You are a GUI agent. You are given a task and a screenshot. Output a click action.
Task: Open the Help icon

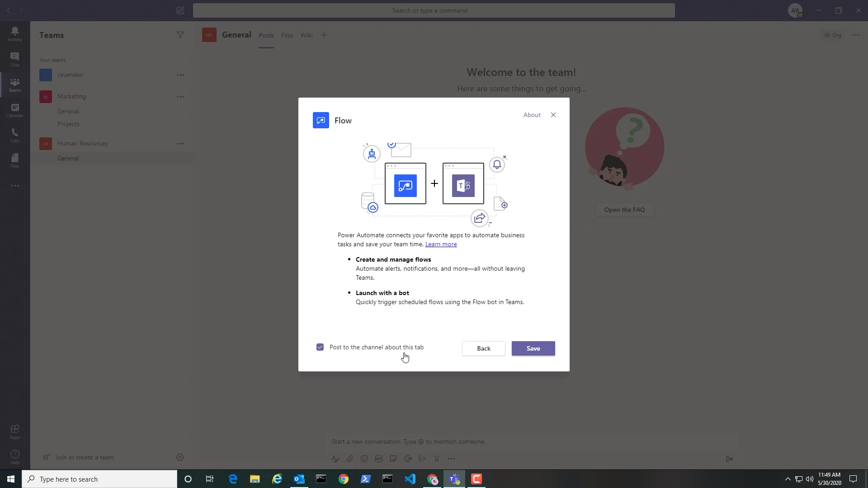[x=15, y=457]
